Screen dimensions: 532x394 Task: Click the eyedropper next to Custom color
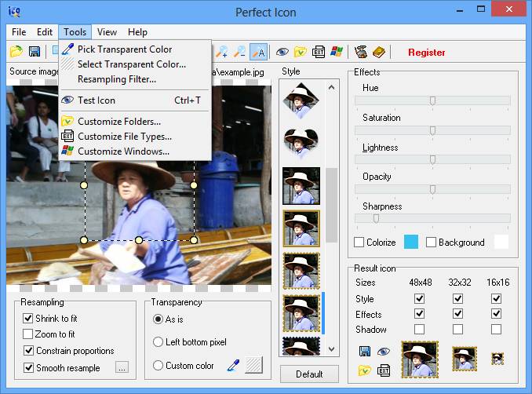tap(232, 365)
